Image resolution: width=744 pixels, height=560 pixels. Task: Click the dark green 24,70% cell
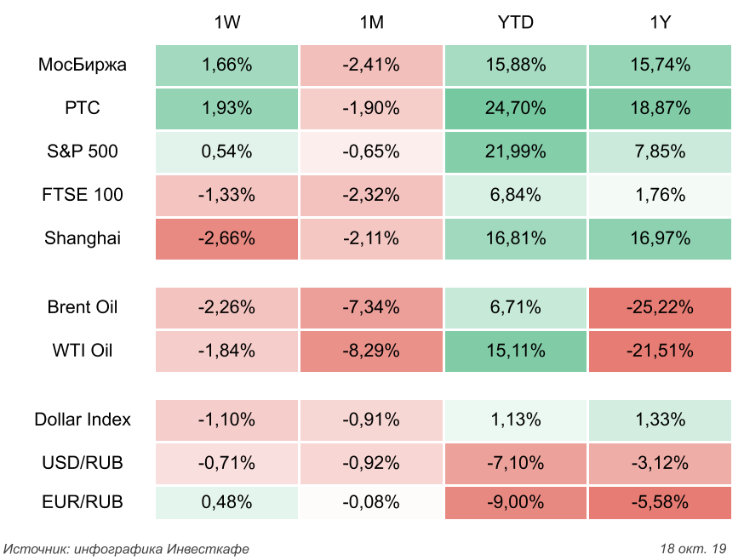coord(515,108)
